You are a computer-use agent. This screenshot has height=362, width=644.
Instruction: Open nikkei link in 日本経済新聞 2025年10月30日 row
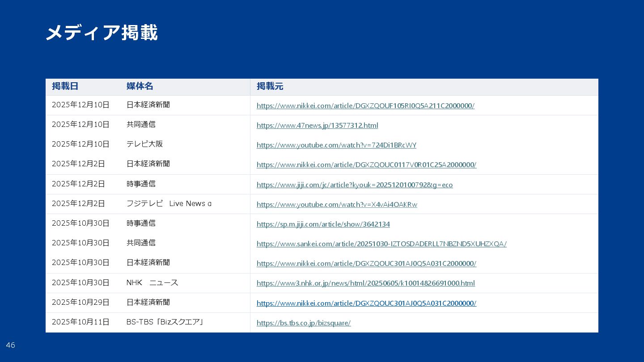pos(367,264)
